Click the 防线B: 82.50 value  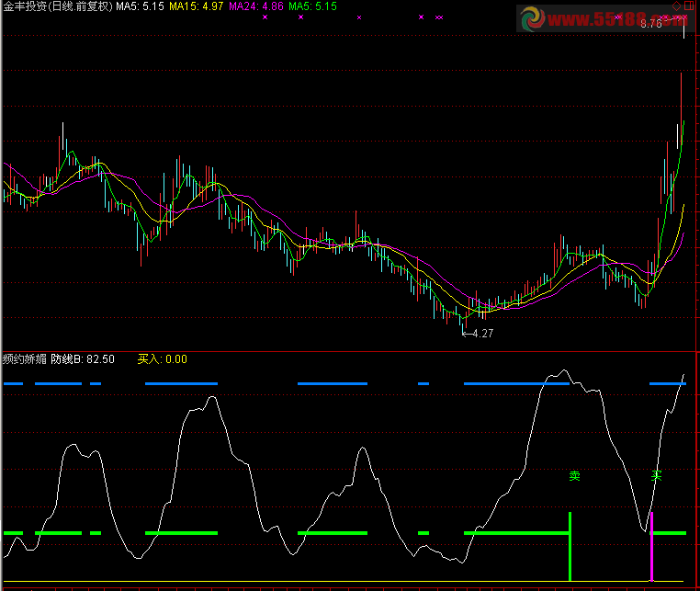(x=83, y=359)
